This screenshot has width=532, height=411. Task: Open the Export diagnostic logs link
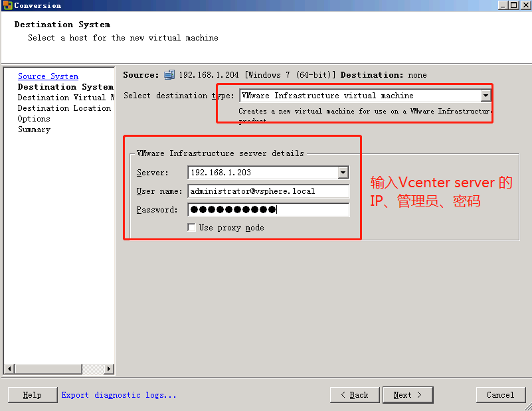pyautogui.click(x=119, y=395)
